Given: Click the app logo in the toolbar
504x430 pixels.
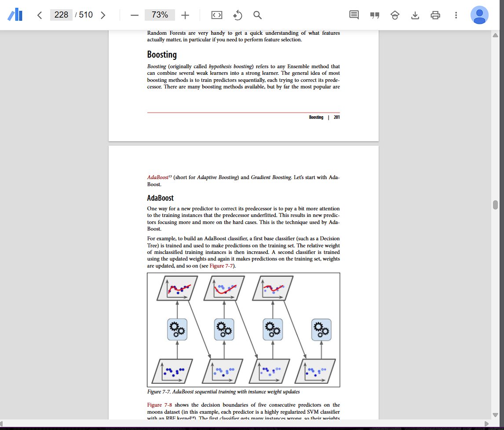Looking at the screenshot, I should click(x=15, y=15).
